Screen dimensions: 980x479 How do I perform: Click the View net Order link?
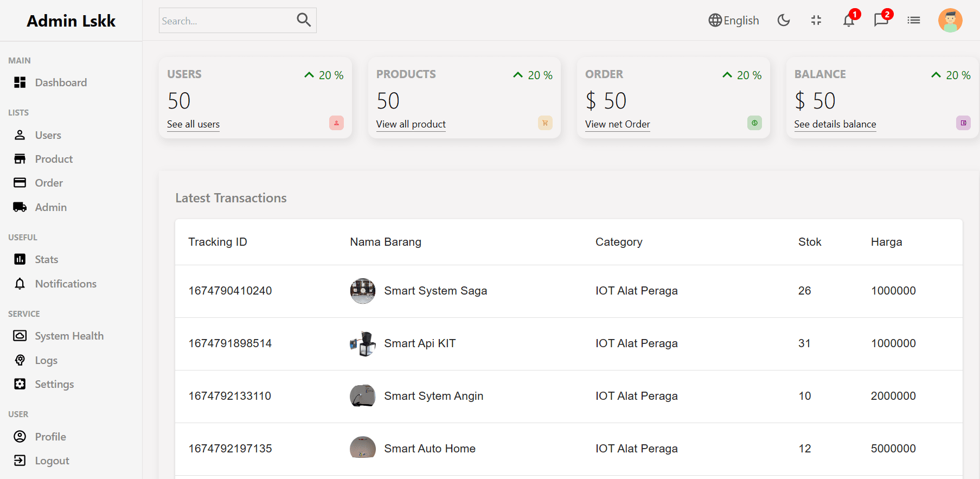pos(617,124)
